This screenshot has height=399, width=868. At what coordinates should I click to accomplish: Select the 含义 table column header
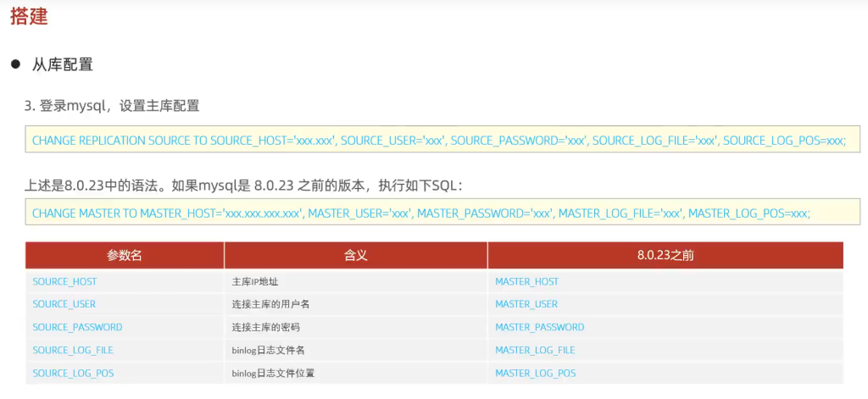pos(355,255)
